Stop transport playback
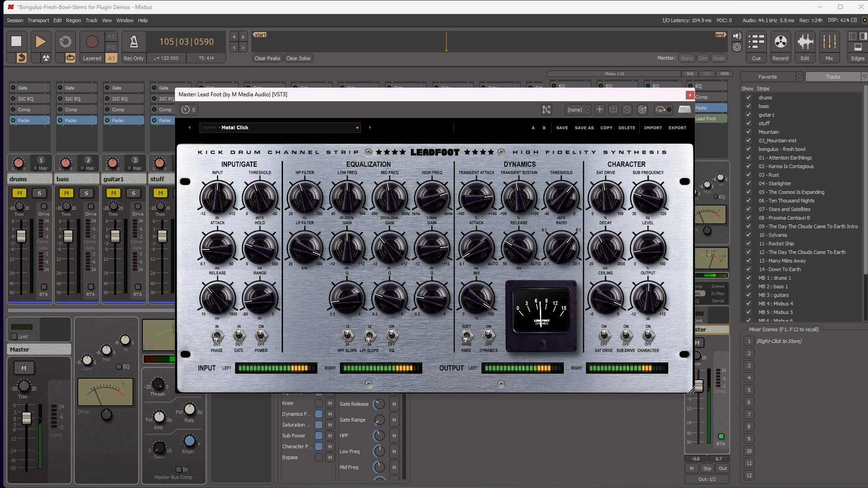This screenshot has width=868, height=488. tap(16, 41)
